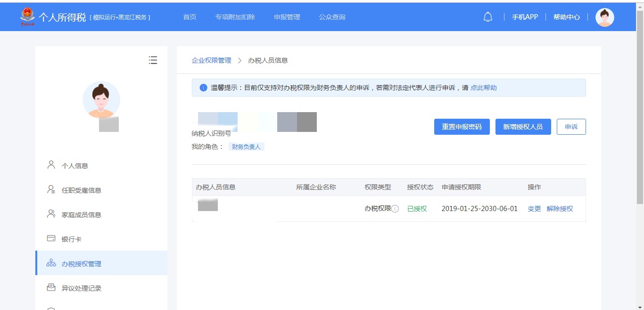Viewport: 644px width, 310px height.
Task: Collapse sidebar using the list menu icon
Action: point(153,60)
